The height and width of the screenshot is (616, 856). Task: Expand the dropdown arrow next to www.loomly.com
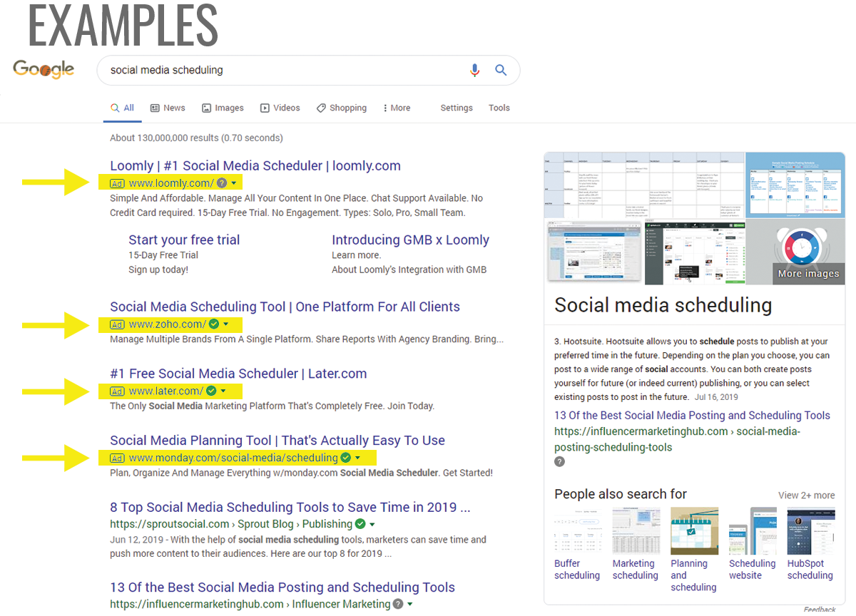pos(234,183)
